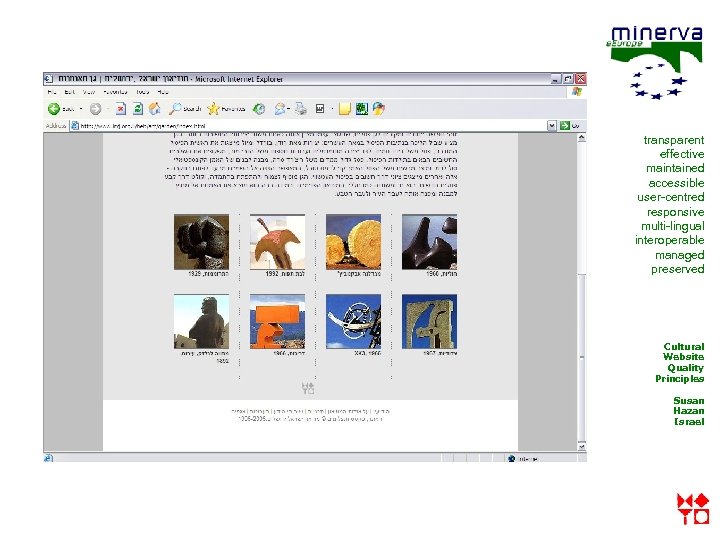This screenshot has height=540, width=720.
Task: Open the Help menu
Action: (x=163, y=92)
